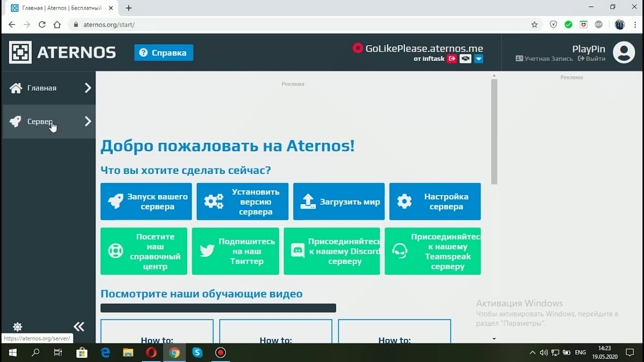Show hidden tray icons with the caret

coord(533,352)
